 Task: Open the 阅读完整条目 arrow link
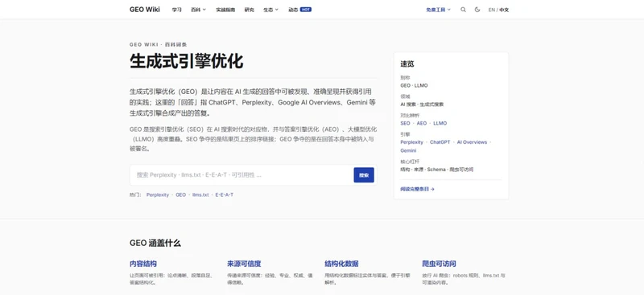pos(417,189)
